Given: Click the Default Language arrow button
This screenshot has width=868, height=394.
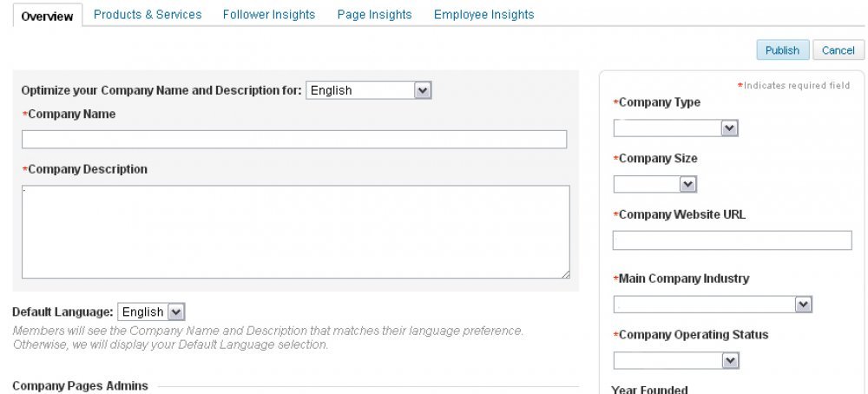Looking at the screenshot, I should coord(176,312).
